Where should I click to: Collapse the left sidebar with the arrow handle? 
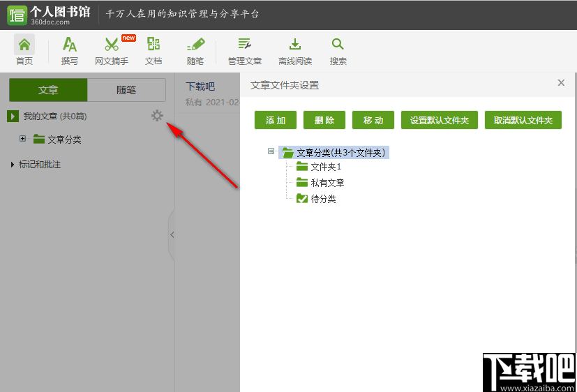172,234
